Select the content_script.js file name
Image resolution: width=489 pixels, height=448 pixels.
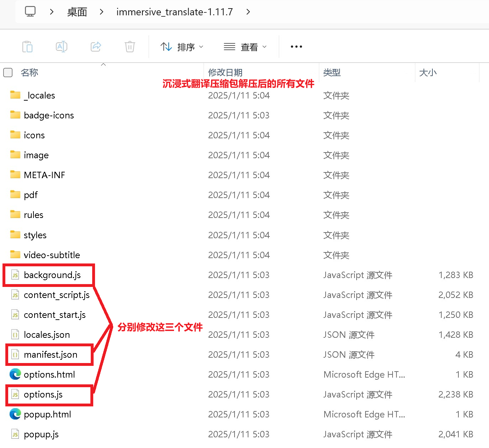pyautogui.click(x=57, y=295)
